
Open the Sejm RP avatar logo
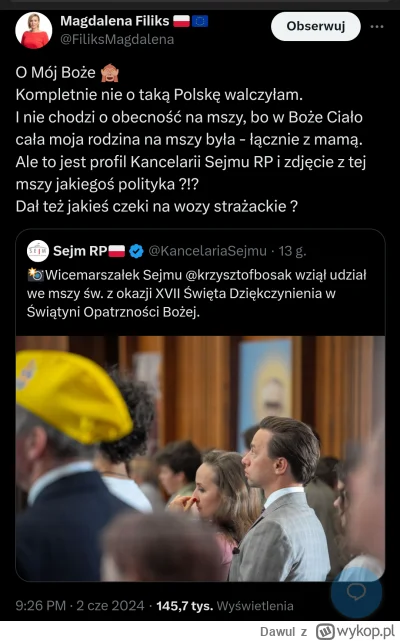pos(38,251)
